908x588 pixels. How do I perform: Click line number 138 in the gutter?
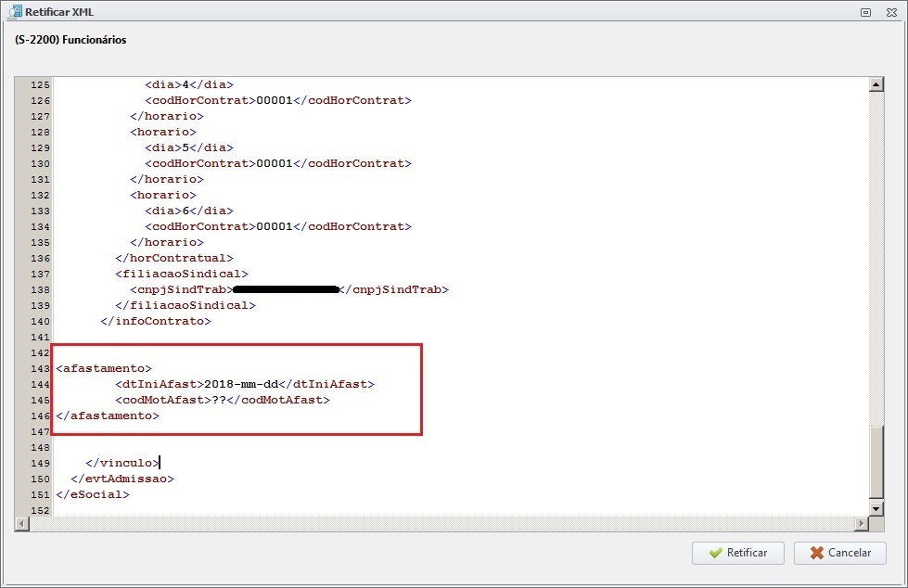[x=40, y=289]
